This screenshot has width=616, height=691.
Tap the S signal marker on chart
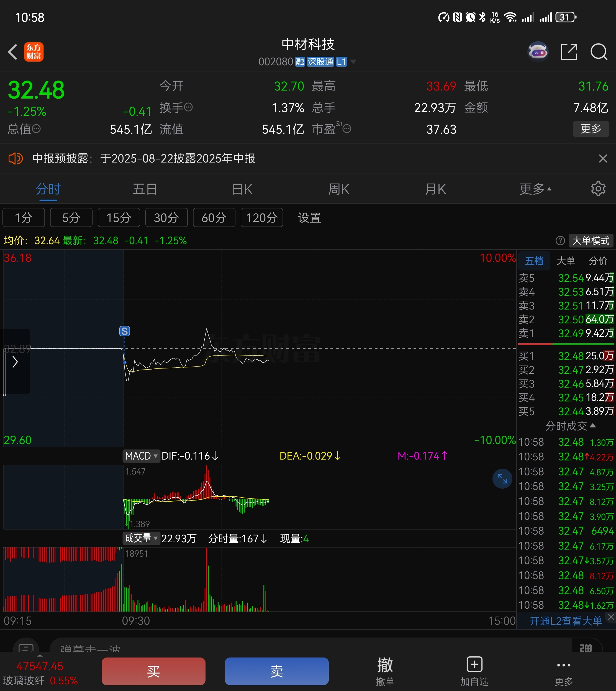click(x=125, y=331)
